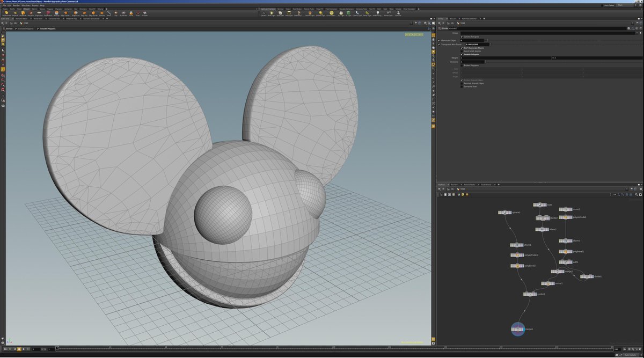Toggle Triangulate Non-Planar checkbox
This screenshot has width=644, height=358.
439,44
